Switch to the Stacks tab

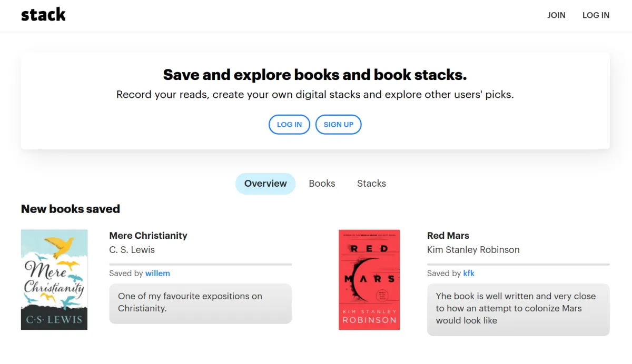click(371, 183)
